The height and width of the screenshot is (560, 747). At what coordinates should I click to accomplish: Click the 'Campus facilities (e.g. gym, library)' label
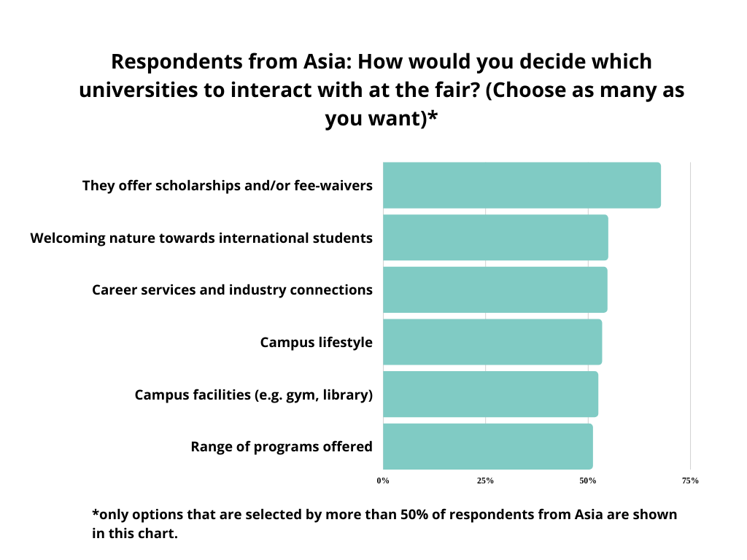click(253, 394)
